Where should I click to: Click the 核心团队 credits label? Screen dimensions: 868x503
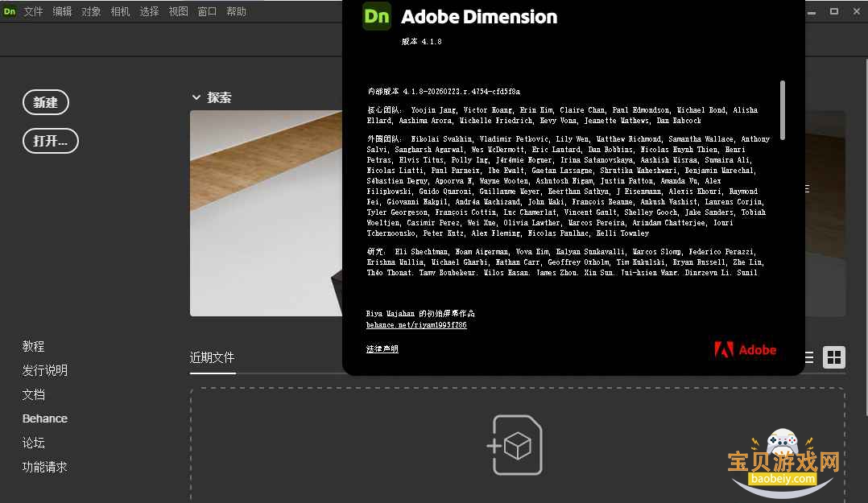click(x=385, y=110)
